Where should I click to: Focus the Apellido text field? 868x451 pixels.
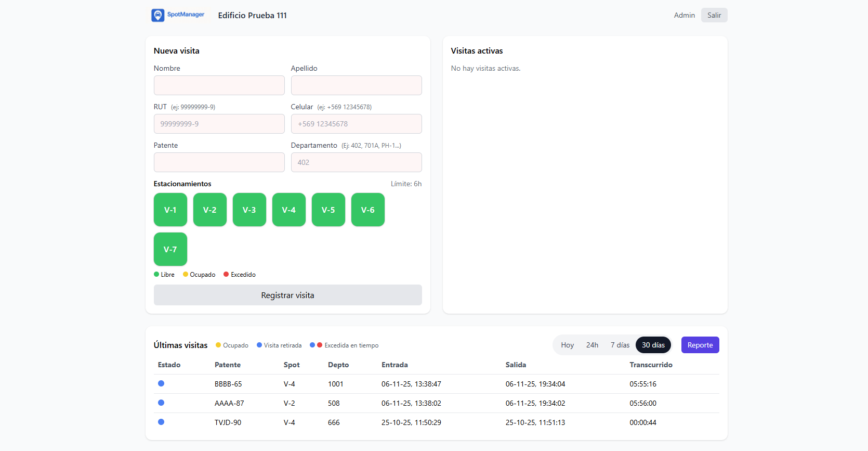click(x=356, y=85)
